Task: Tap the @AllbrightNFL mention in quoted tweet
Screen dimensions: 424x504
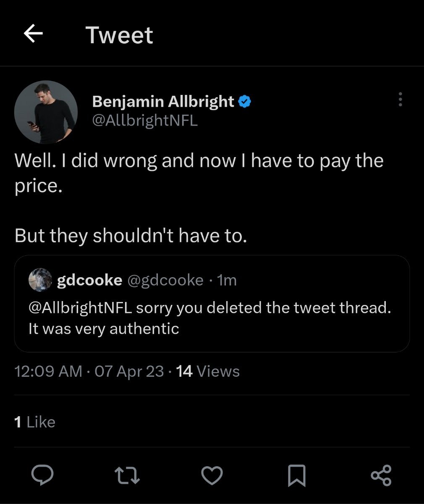Action: tap(80, 308)
